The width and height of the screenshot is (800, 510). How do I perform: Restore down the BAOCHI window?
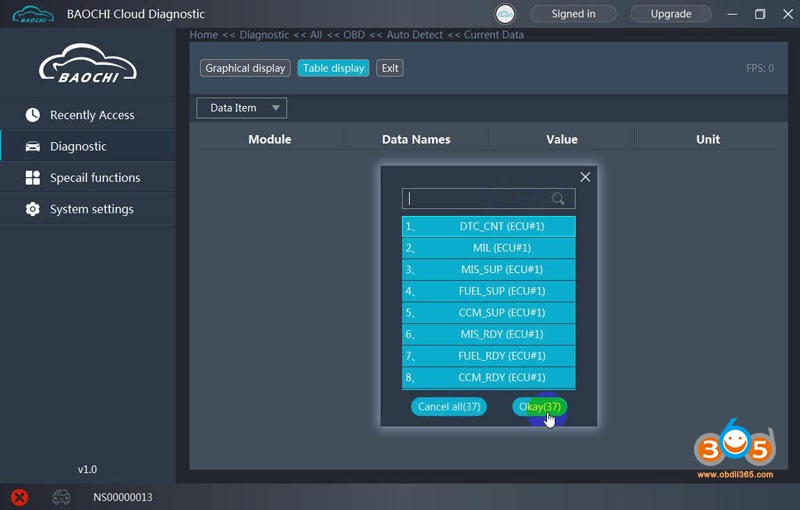point(760,14)
